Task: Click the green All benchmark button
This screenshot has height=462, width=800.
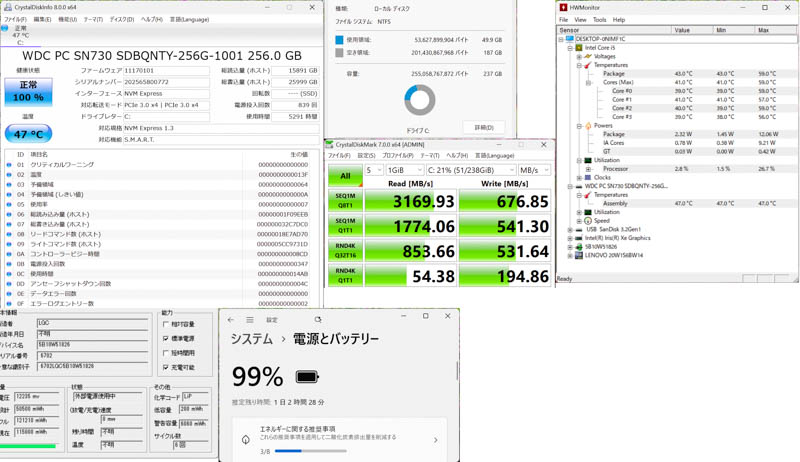Action: pos(345,175)
